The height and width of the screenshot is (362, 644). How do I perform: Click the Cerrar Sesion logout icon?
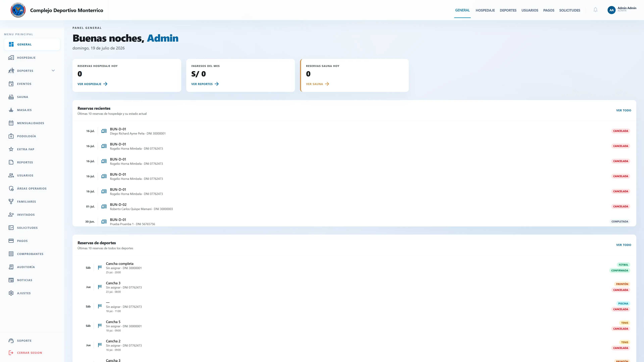(11, 353)
